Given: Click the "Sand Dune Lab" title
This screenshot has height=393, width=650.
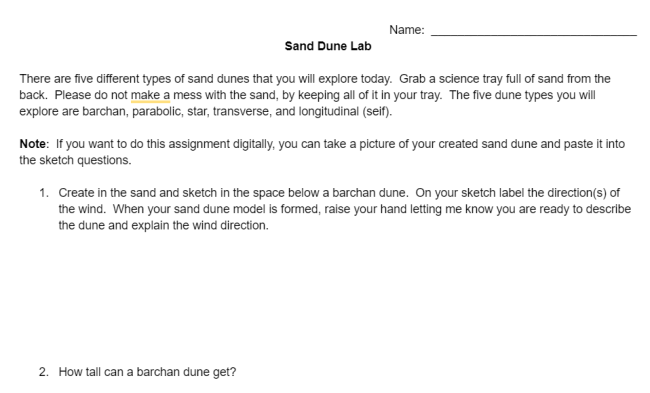Looking at the screenshot, I should 328,46.
